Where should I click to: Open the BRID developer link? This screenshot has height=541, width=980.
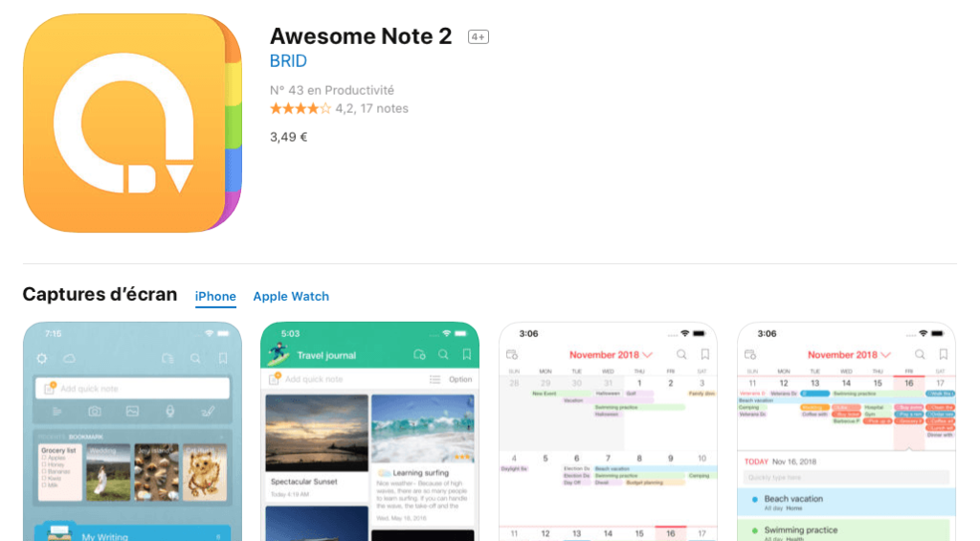pyautogui.click(x=288, y=61)
